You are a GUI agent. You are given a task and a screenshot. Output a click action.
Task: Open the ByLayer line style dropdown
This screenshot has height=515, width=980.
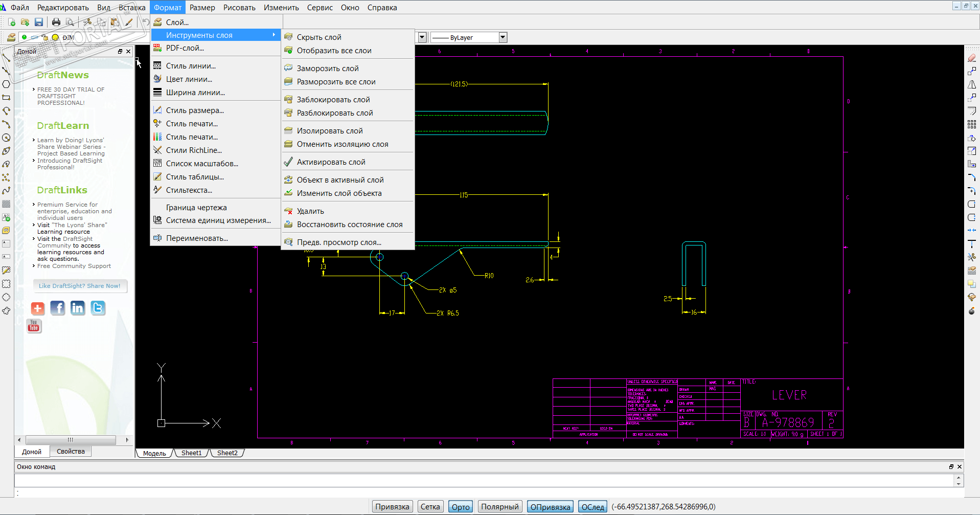coord(503,37)
